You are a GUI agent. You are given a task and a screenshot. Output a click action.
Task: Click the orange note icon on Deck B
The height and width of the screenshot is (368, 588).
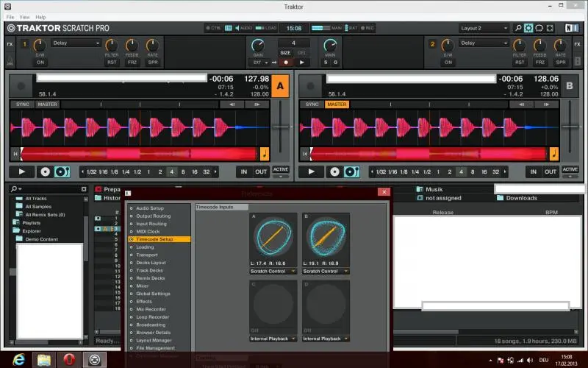553,154
